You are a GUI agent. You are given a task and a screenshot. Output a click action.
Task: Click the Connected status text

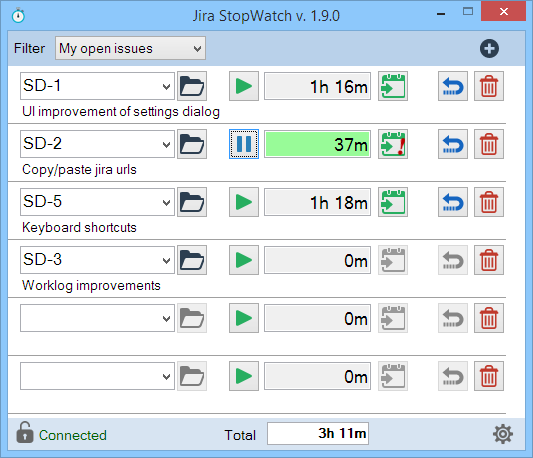[x=73, y=435]
